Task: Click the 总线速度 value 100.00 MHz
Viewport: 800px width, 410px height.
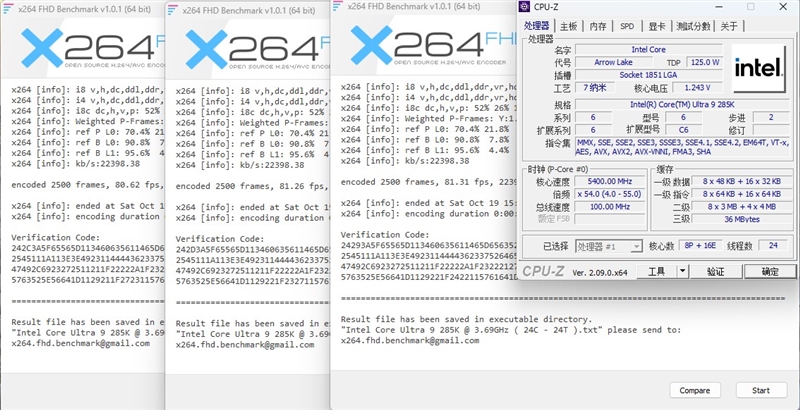Action: 609,207
